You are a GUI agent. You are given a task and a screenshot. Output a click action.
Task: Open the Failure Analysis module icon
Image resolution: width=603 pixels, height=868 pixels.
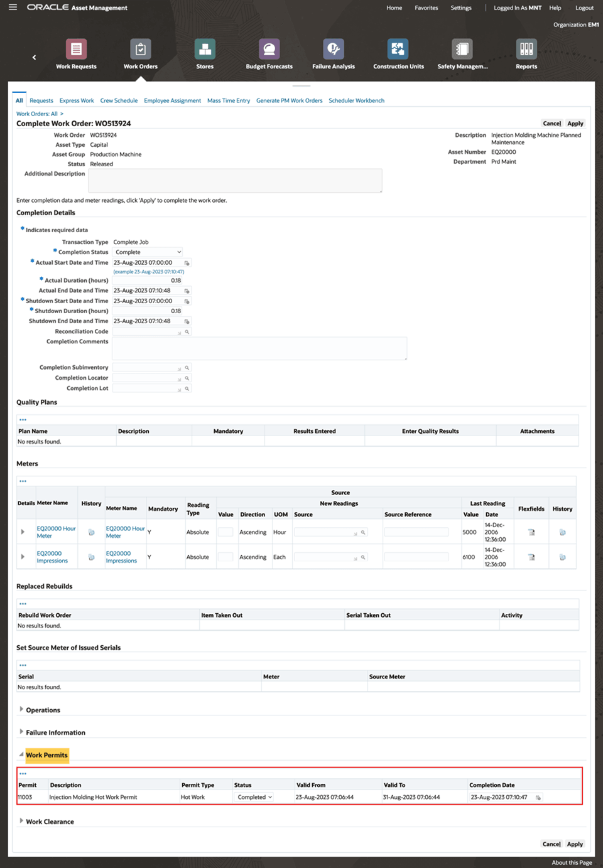(x=334, y=49)
